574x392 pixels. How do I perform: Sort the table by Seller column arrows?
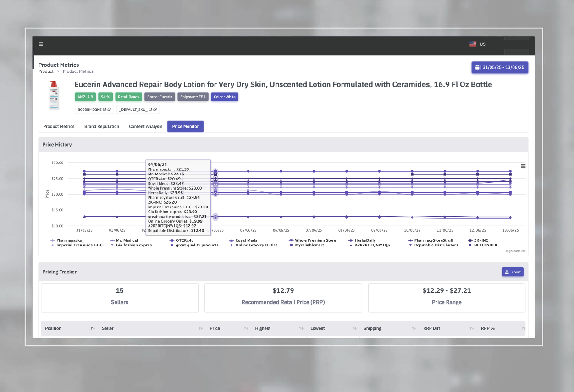(x=200, y=328)
